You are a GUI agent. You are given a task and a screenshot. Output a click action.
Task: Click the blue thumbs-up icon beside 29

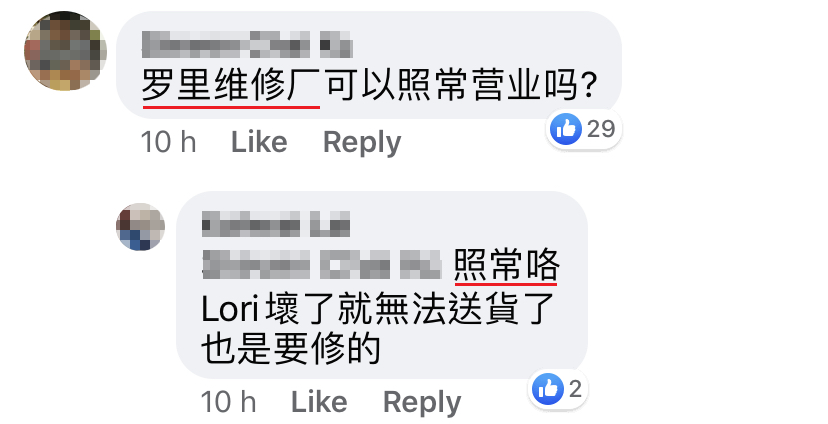(x=566, y=129)
